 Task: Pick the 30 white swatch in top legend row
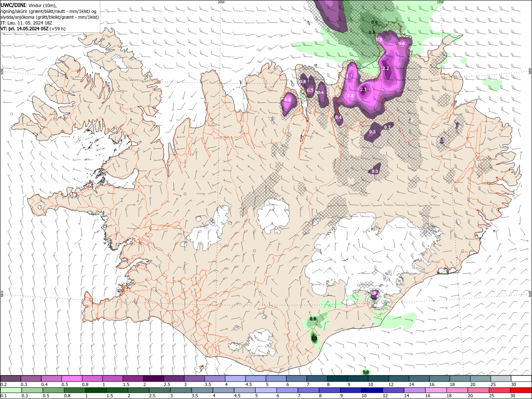coord(521,379)
